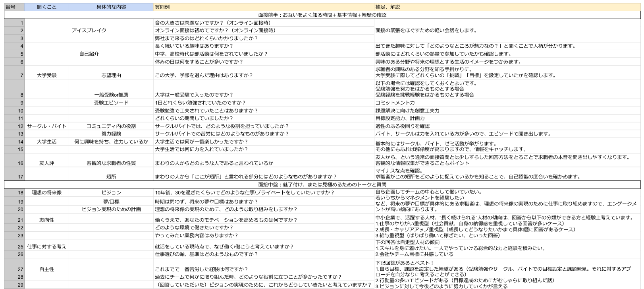
Task: Select the 努力経験 cell
Action: [111, 134]
